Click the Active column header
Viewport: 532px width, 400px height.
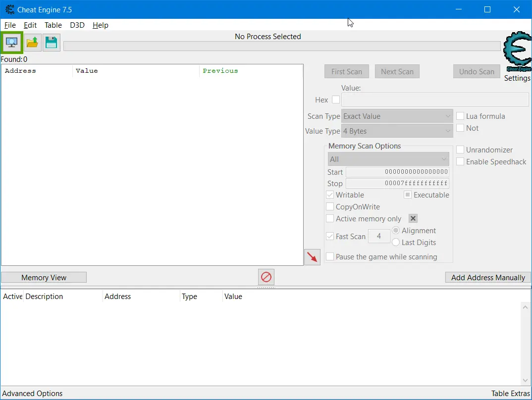coord(12,296)
